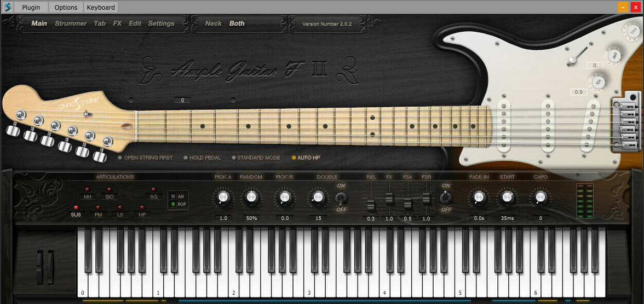The width and height of the screenshot is (644, 304).
Task: Click the CAPO knob
Action: pos(540,198)
